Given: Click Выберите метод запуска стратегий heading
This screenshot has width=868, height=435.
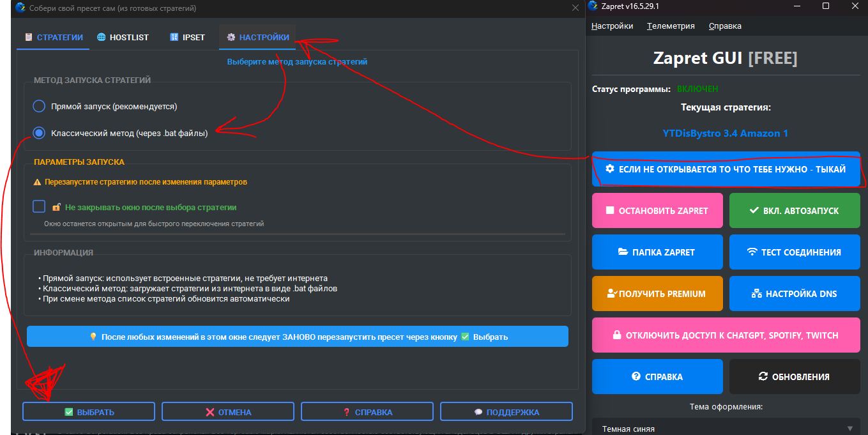Looking at the screenshot, I should click(297, 62).
